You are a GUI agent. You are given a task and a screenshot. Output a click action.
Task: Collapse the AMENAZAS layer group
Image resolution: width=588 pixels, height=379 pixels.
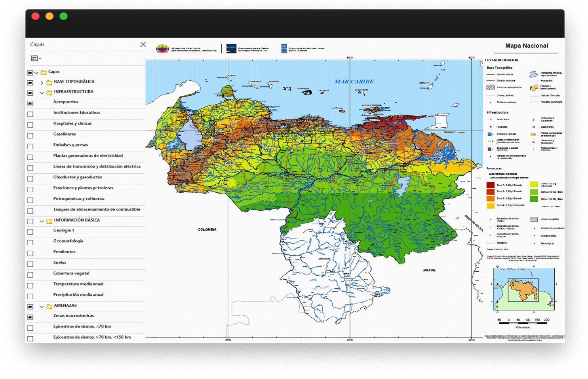point(42,307)
